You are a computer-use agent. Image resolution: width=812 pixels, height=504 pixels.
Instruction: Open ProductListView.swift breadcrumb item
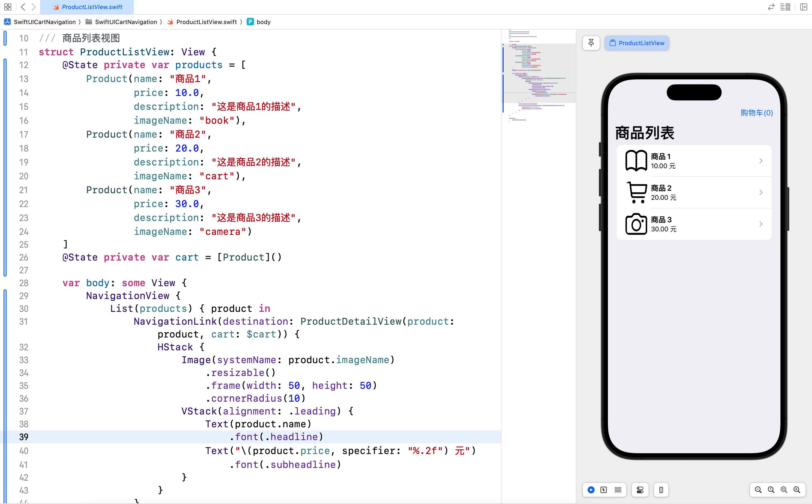[202, 22]
